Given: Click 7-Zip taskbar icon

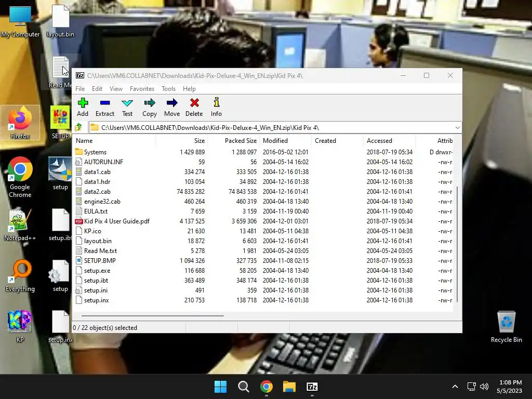Looking at the screenshot, I should click(x=312, y=387).
